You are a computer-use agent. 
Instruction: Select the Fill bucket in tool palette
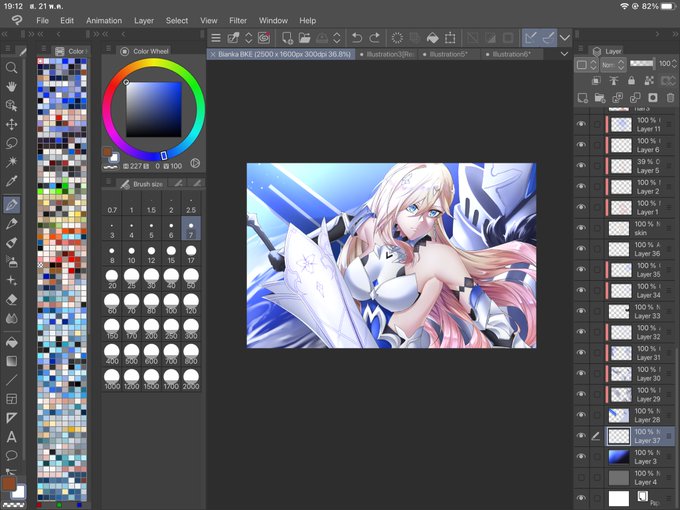pos(11,342)
